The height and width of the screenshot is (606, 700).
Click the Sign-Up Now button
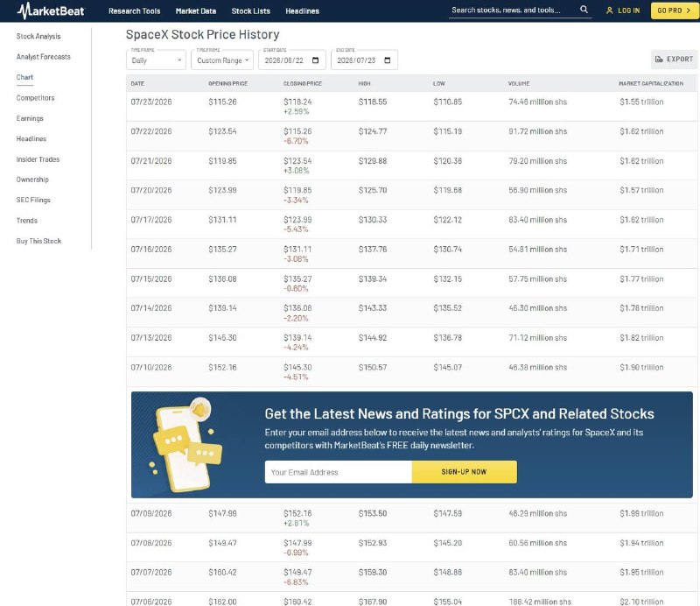click(x=465, y=472)
